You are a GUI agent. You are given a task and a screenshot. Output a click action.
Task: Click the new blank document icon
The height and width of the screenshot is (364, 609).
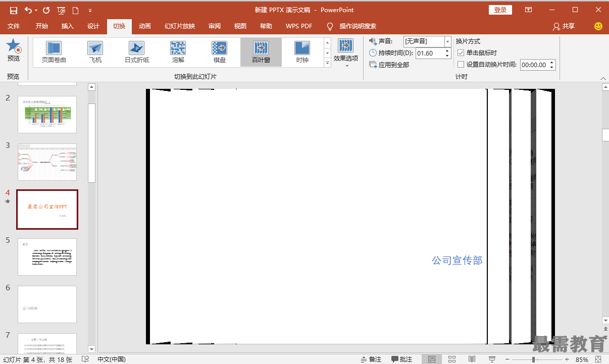point(76,10)
